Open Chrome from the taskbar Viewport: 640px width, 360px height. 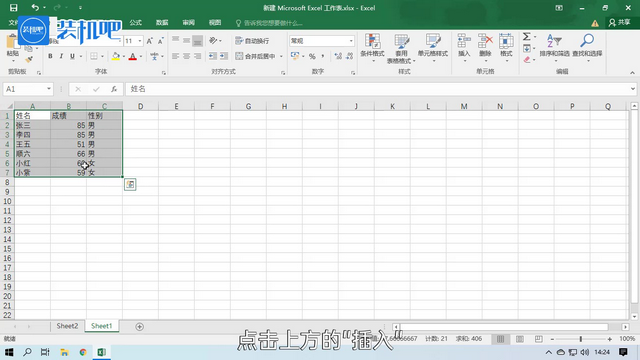click(83, 352)
